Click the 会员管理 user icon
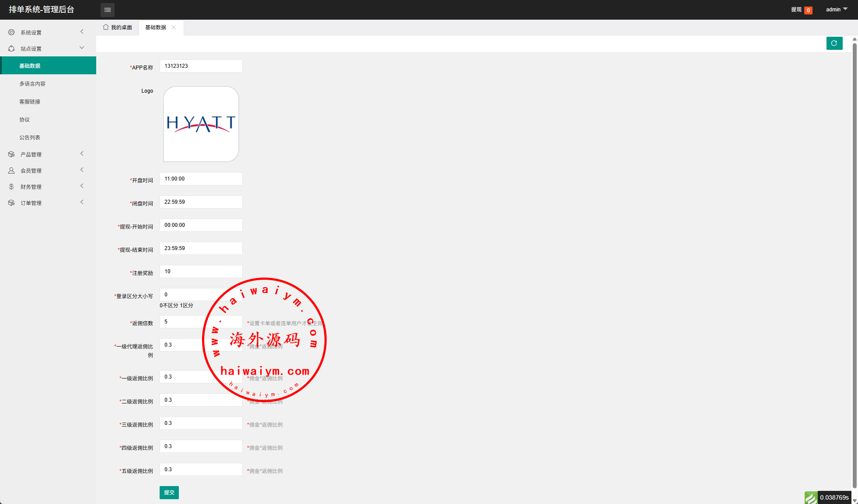Image resolution: width=858 pixels, height=504 pixels. tap(11, 170)
